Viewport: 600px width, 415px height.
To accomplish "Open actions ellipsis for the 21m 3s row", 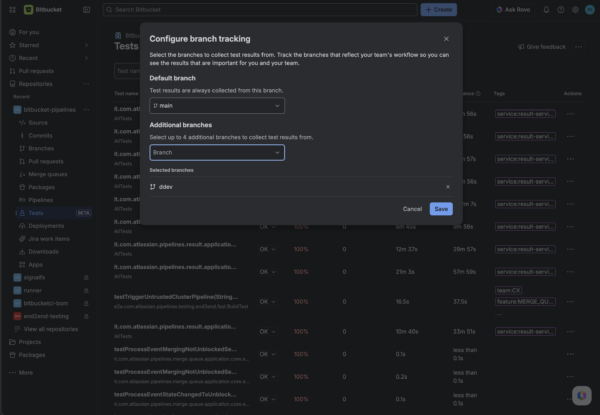I will click(x=570, y=272).
